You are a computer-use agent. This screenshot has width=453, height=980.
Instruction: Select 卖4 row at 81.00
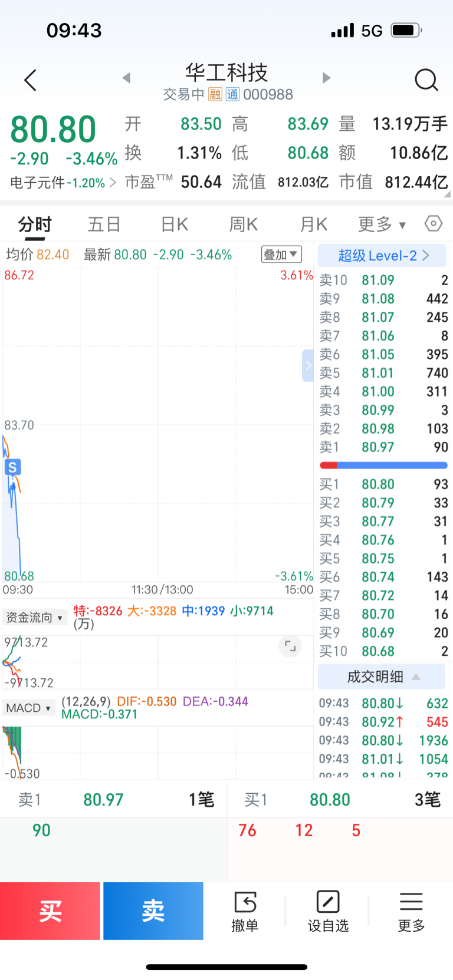click(x=383, y=391)
